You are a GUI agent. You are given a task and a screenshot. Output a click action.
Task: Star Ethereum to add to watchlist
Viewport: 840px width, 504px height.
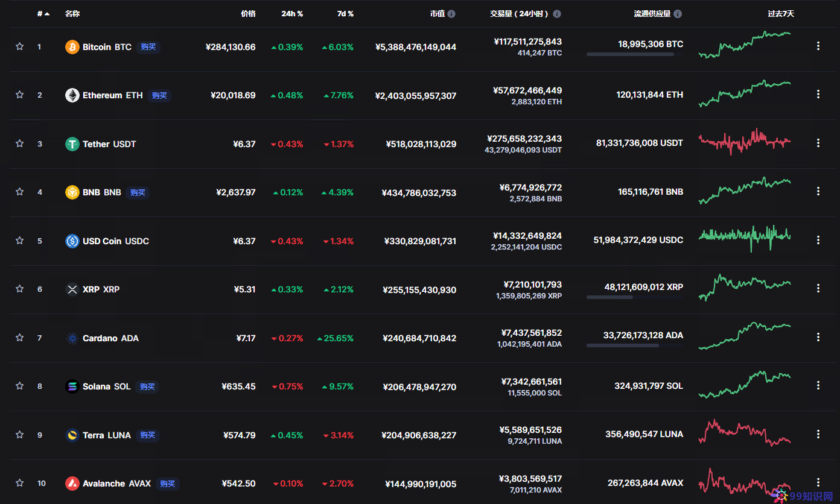click(x=19, y=95)
